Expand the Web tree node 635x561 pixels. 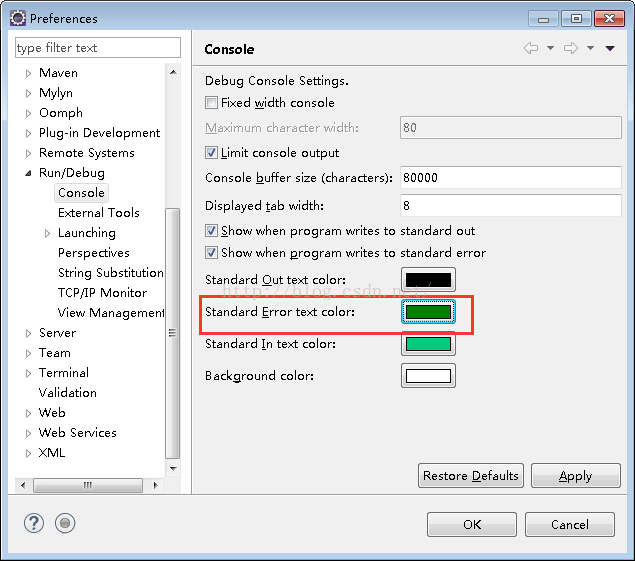[x=28, y=413]
